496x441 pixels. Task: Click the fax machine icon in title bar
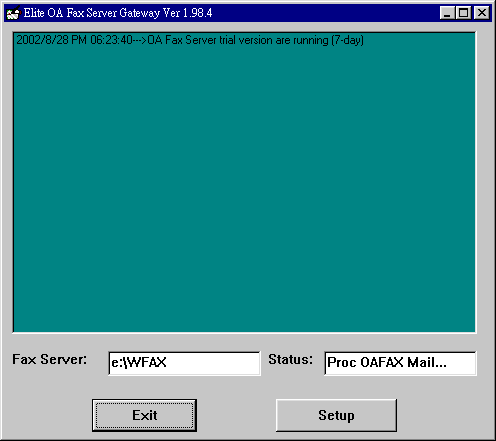[14, 13]
